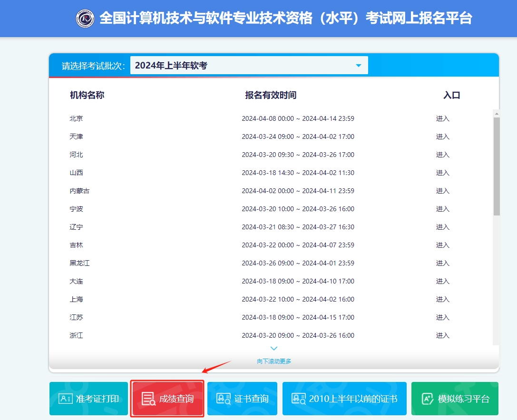
Task: Click the 江苏 institution name
Action: pos(76,318)
